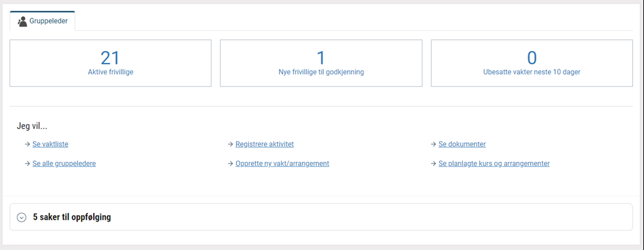Go to Se dokumenter link
The height and width of the screenshot is (250, 644).
coord(462,144)
